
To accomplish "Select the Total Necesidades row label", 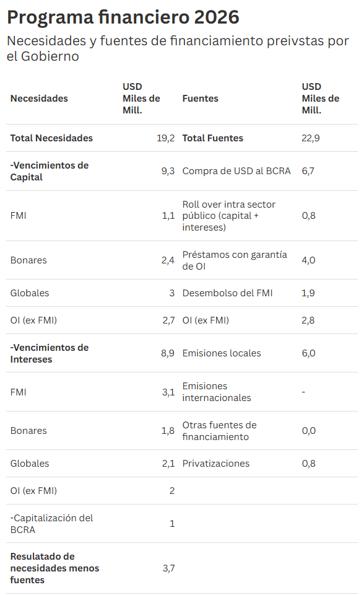I will point(51,138).
